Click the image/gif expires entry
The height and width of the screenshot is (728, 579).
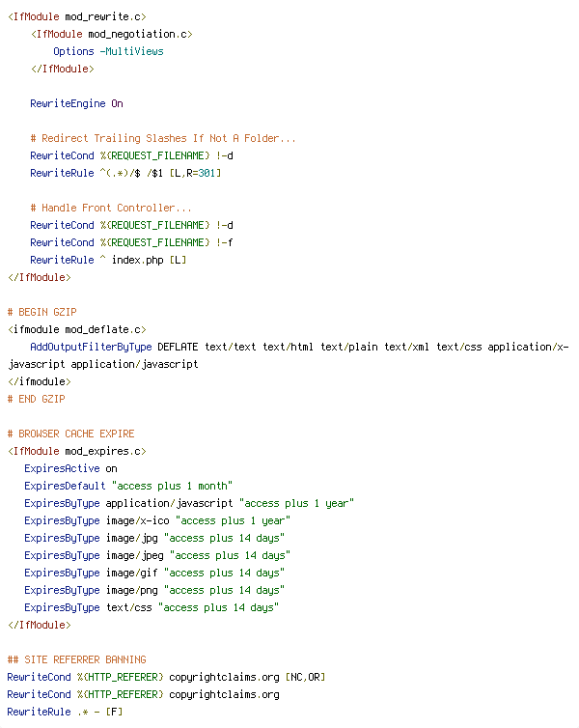(x=154, y=573)
